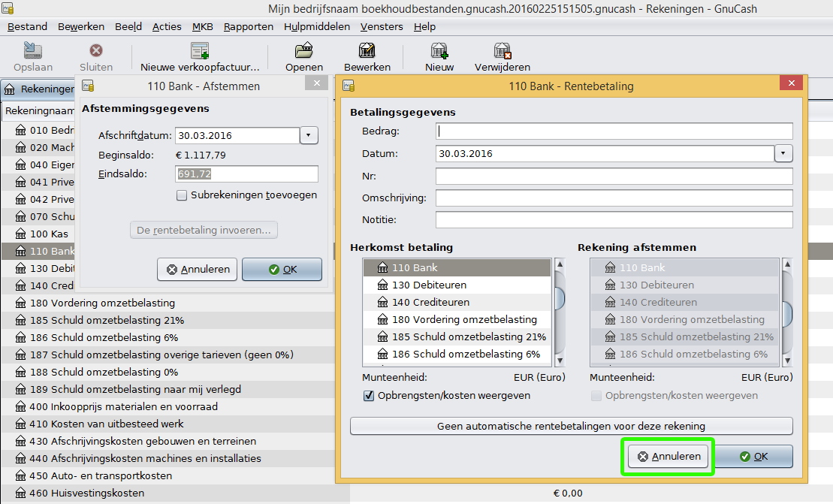Open the Bewerken menu
Image resolution: width=833 pixels, height=504 pixels.
[x=81, y=26]
